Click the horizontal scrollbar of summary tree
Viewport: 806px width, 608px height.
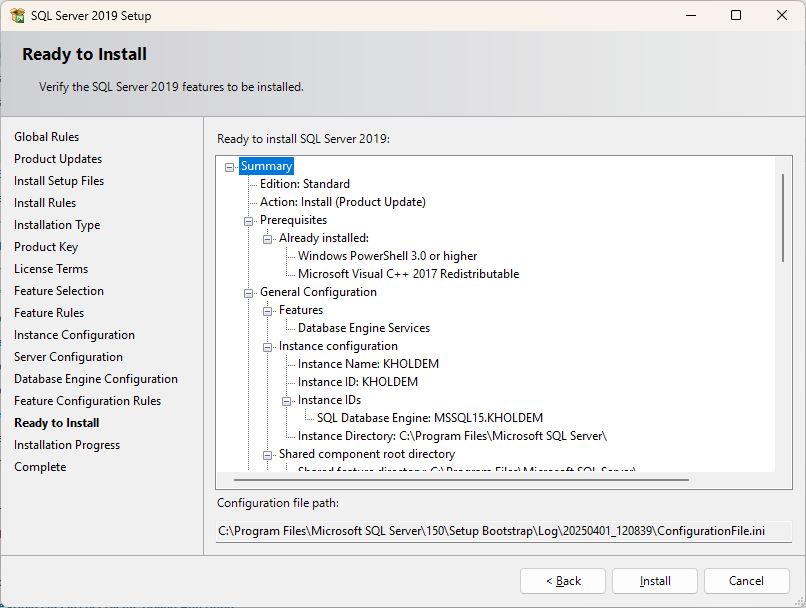(461, 480)
